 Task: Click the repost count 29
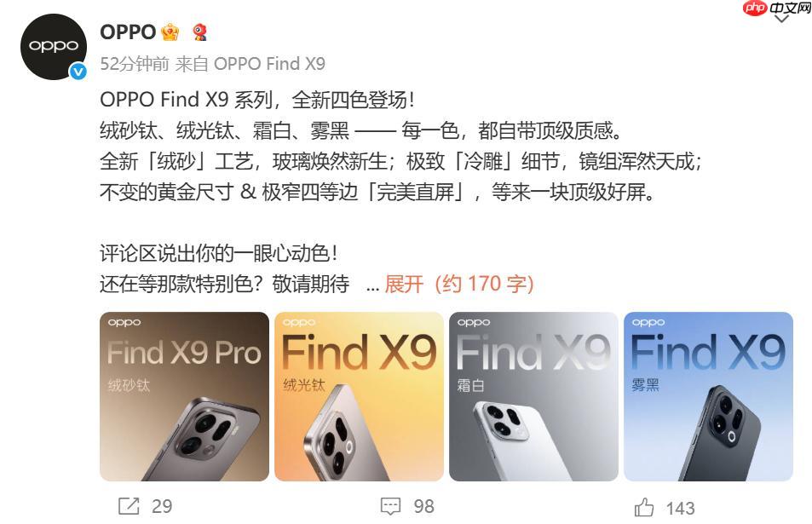(162, 506)
